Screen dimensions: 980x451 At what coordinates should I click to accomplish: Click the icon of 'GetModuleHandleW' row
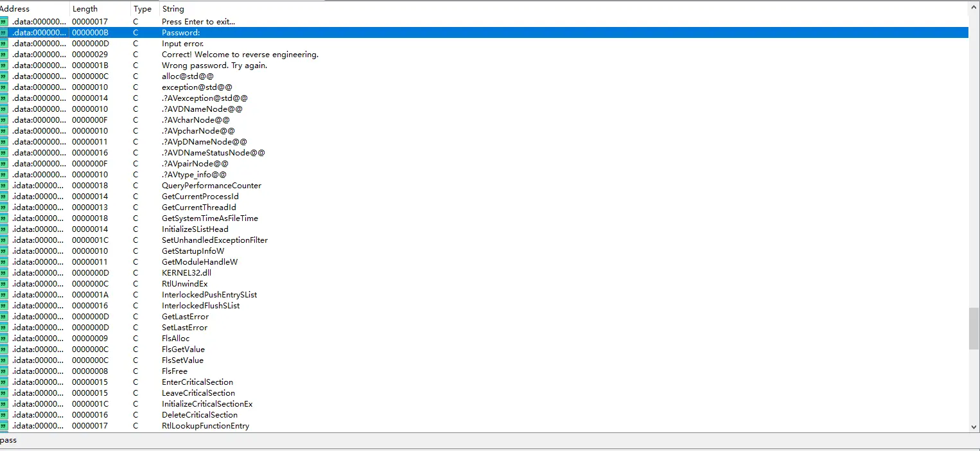pos(4,262)
